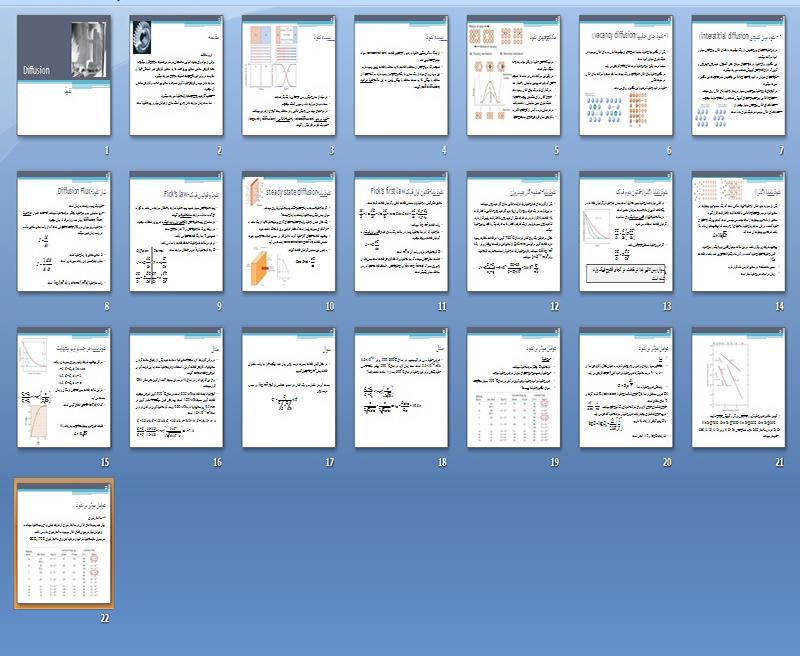The width and height of the screenshot is (800, 656).
Task: Select slide 2 with the gear image
Action: point(177,76)
